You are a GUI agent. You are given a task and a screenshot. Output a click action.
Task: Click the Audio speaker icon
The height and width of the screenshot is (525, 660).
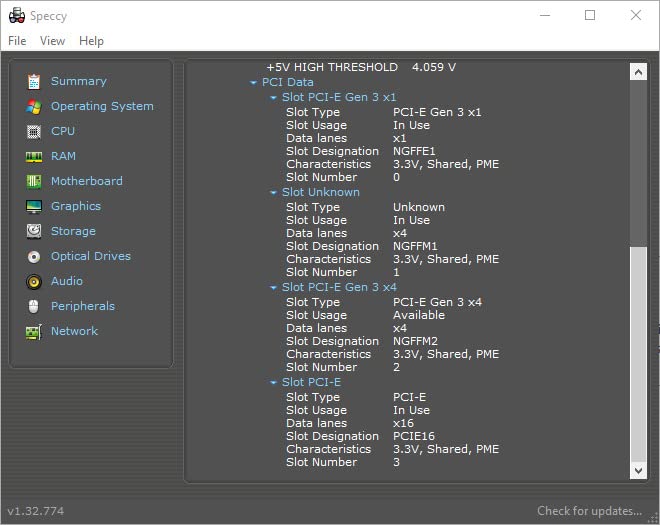[x=34, y=282]
